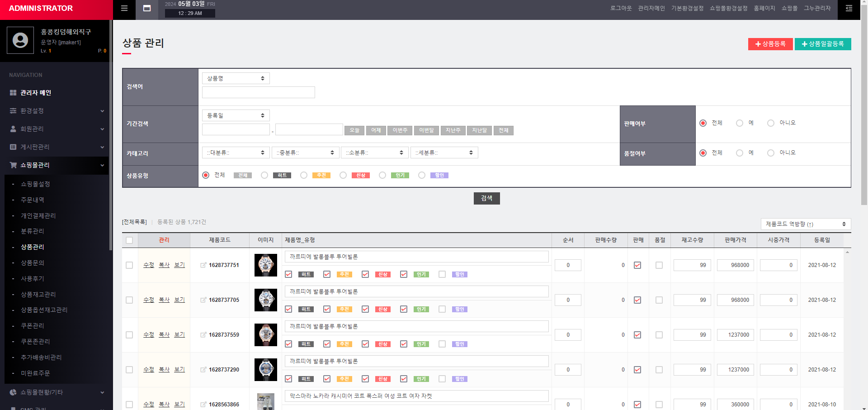Click the 관리자 메인 grid icon
Image resolution: width=868 pixels, height=410 pixels.
13,93
